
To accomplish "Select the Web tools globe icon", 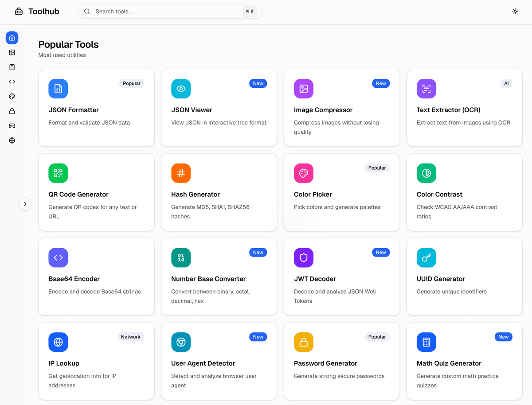I will coord(12,140).
